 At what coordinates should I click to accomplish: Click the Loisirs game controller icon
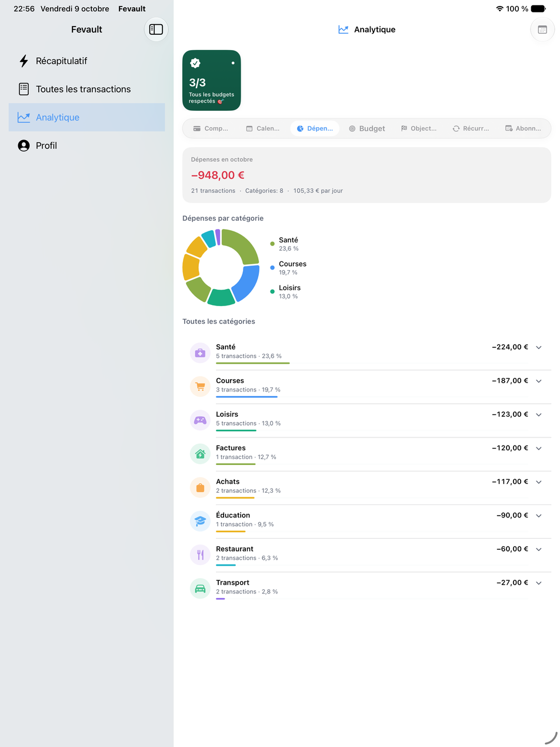200,420
